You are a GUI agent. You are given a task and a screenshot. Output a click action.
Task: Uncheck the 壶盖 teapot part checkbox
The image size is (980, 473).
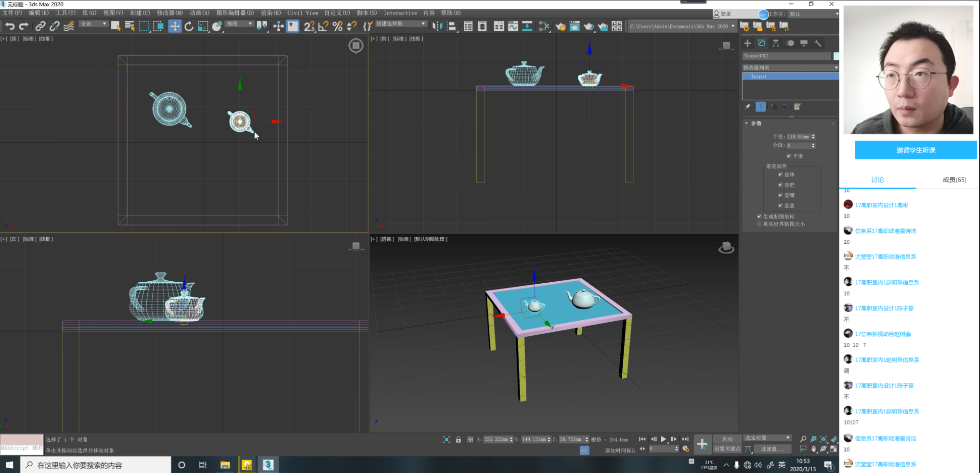click(780, 205)
